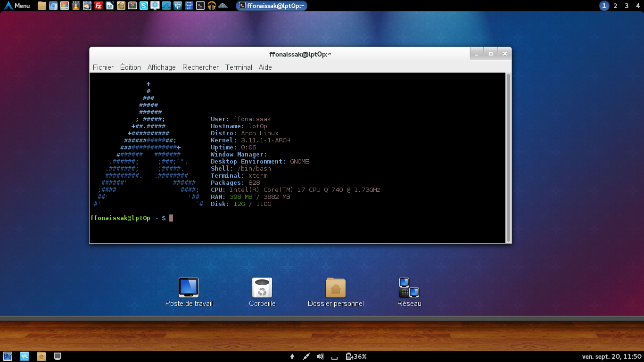Open the system monitor icon in bottom panel
The width and height of the screenshot is (644, 362).
click(25, 356)
